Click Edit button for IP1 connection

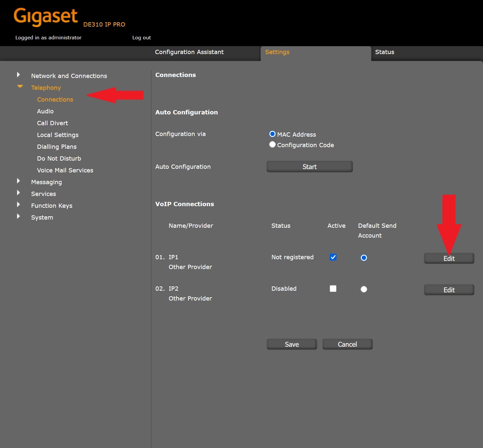449,259
